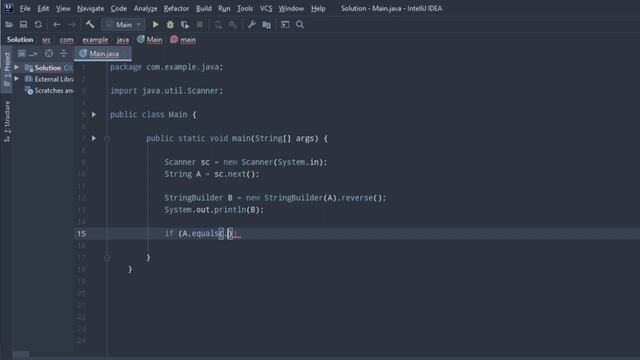Select External Libraries tree item

tap(49, 79)
